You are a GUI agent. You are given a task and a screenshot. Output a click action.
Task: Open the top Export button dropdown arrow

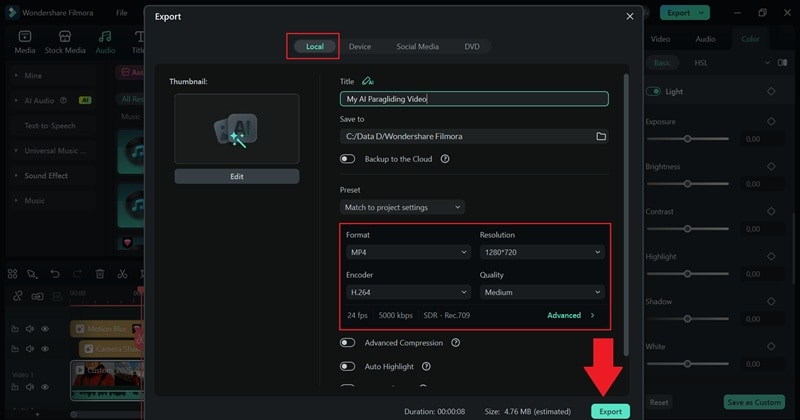[702, 13]
